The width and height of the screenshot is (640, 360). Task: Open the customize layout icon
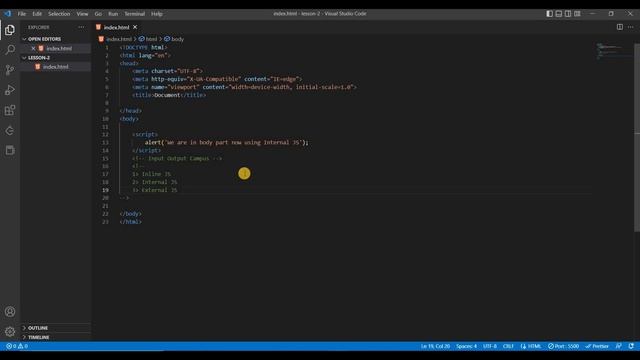[x=577, y=13]
